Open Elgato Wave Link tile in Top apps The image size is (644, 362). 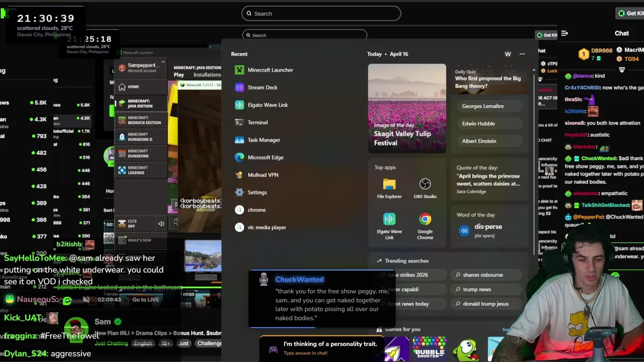coord(389,226)
